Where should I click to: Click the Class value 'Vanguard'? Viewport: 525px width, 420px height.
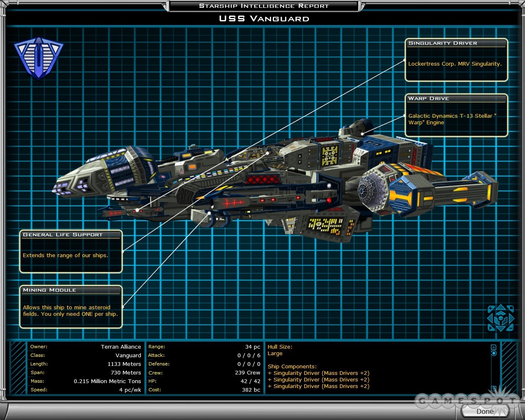128,355
